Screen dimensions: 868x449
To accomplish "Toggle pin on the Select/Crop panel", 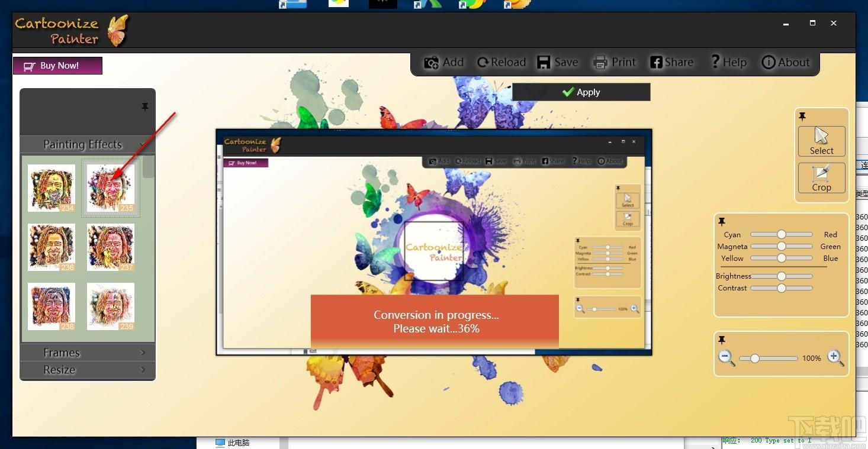I will (802, 117).
